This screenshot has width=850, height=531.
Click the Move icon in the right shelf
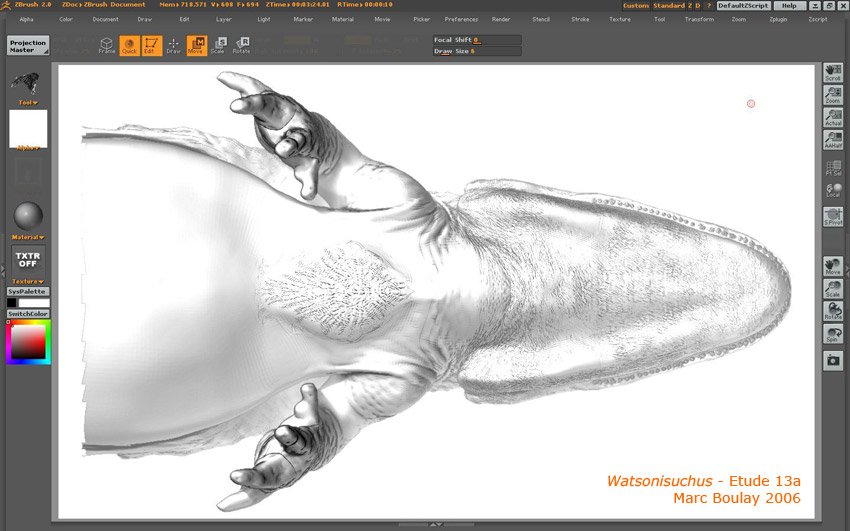pyautogui.click(x=833, y=266)
